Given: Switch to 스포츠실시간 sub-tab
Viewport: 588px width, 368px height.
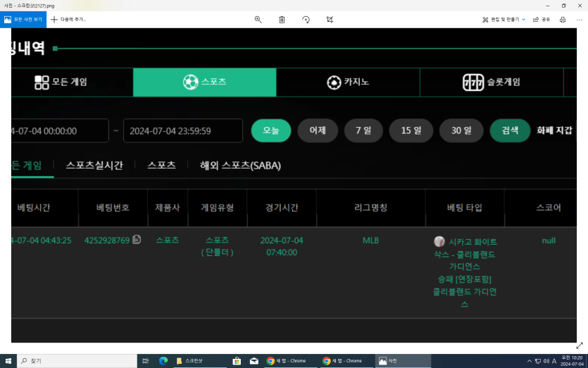Looking at the screenshot, I should (x=94, y=165).
